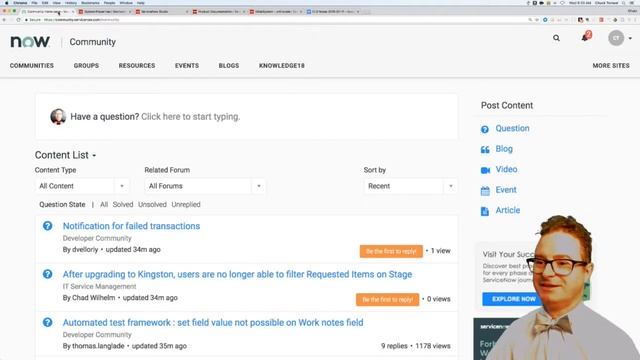Click author name thomas.langlade
The height and width of the screenshot is (360, 640).
point(98,346)
